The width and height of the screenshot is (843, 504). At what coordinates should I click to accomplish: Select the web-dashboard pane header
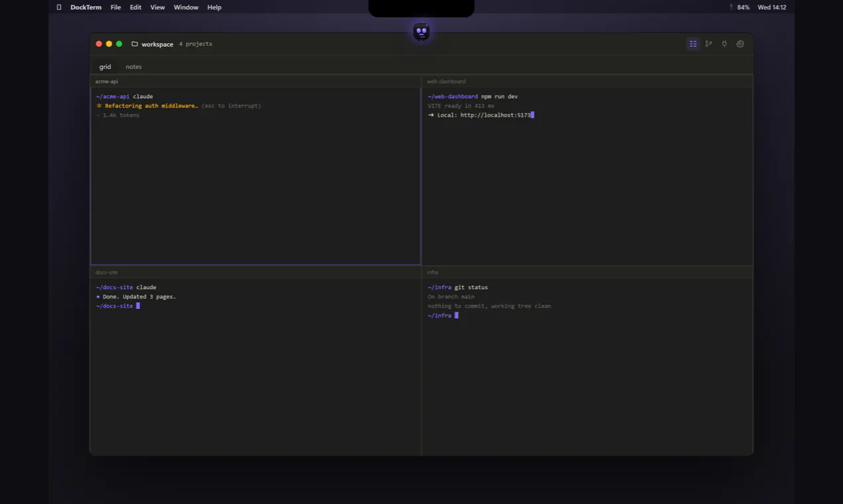pyautogui.click(x=587, y=82)
